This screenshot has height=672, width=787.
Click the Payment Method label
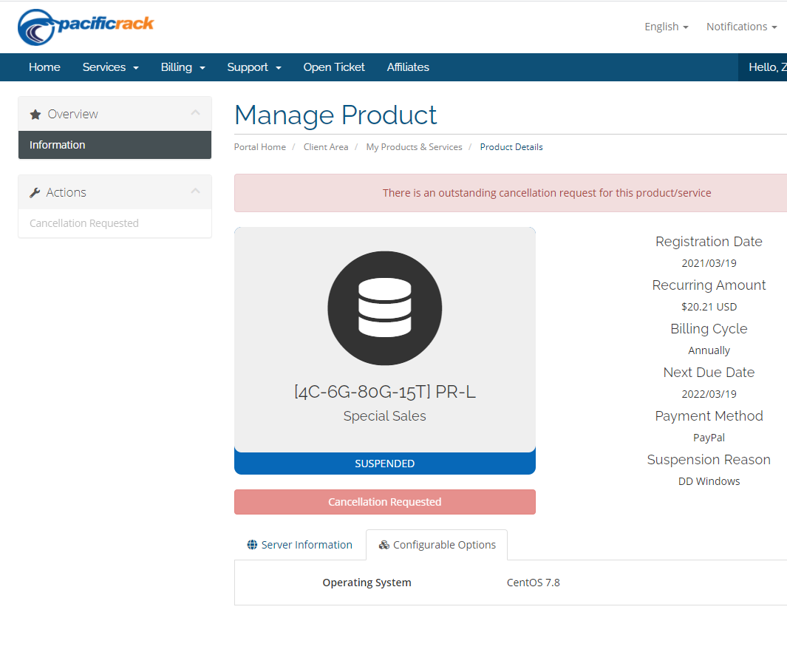[x=709, y=416]
